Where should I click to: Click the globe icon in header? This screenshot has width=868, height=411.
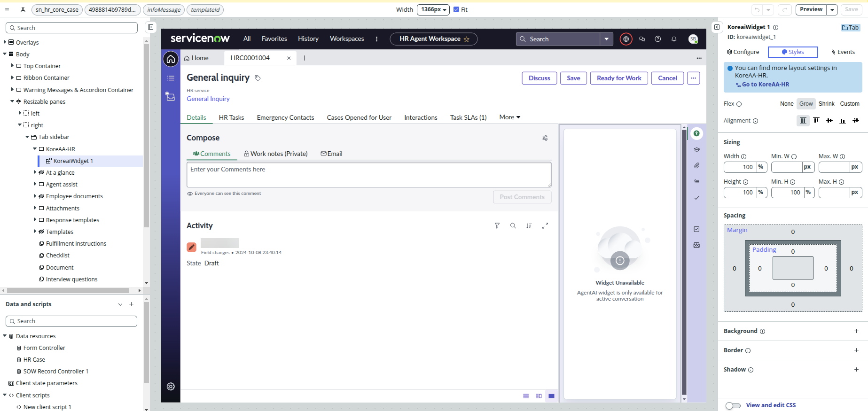point(626,39)
